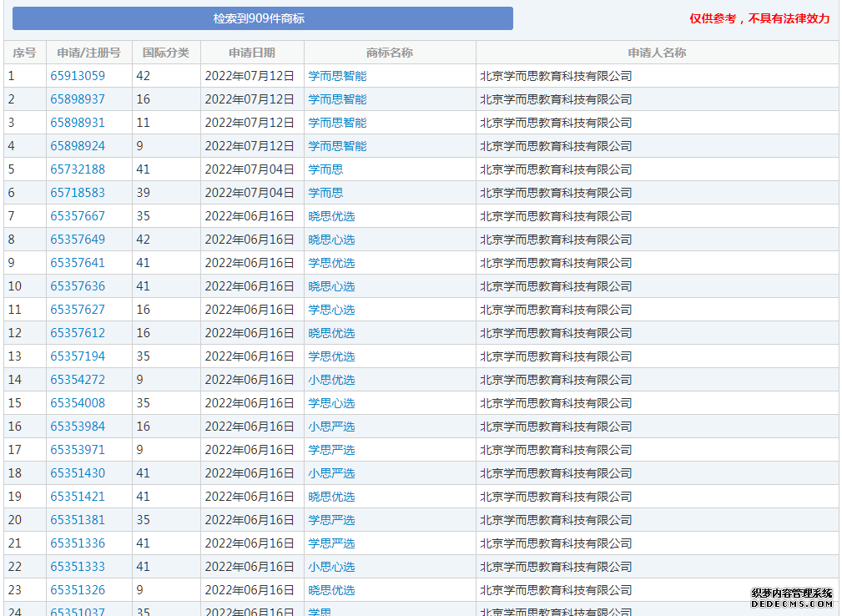The width and height of the screenshot is (842, 616).
Task: Click the 申请/注册号 column header
Action: pyautogui.click(x=89, y=53)
